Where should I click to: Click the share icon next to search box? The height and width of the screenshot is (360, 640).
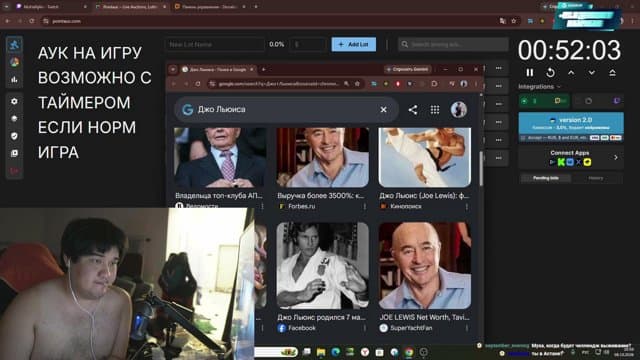tap(413, 109)
